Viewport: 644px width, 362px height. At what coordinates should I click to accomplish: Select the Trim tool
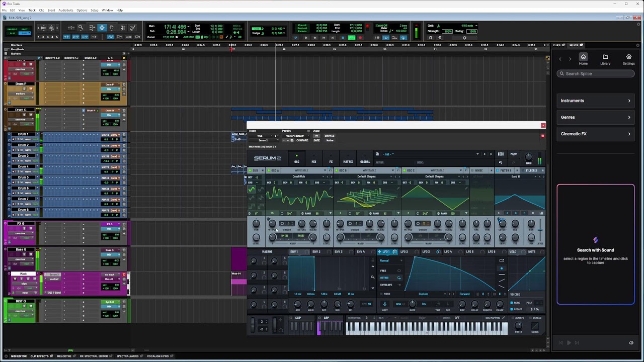point(92,28)
